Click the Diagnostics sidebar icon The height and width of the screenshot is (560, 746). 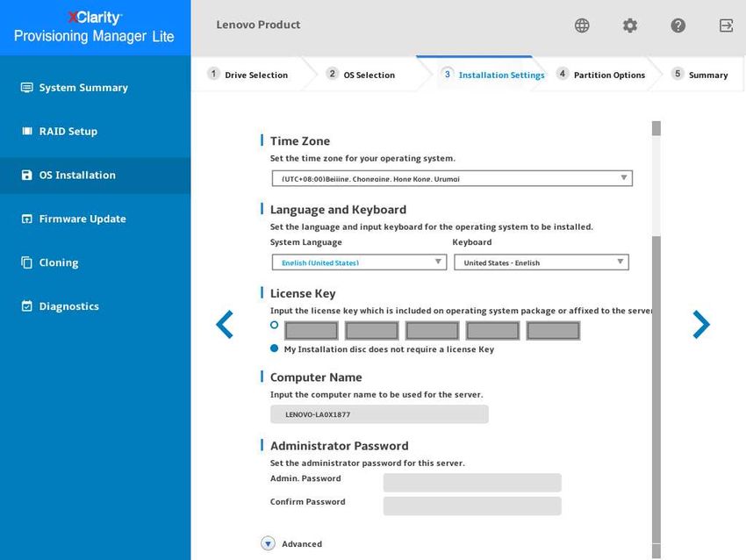tap(27, 306)
